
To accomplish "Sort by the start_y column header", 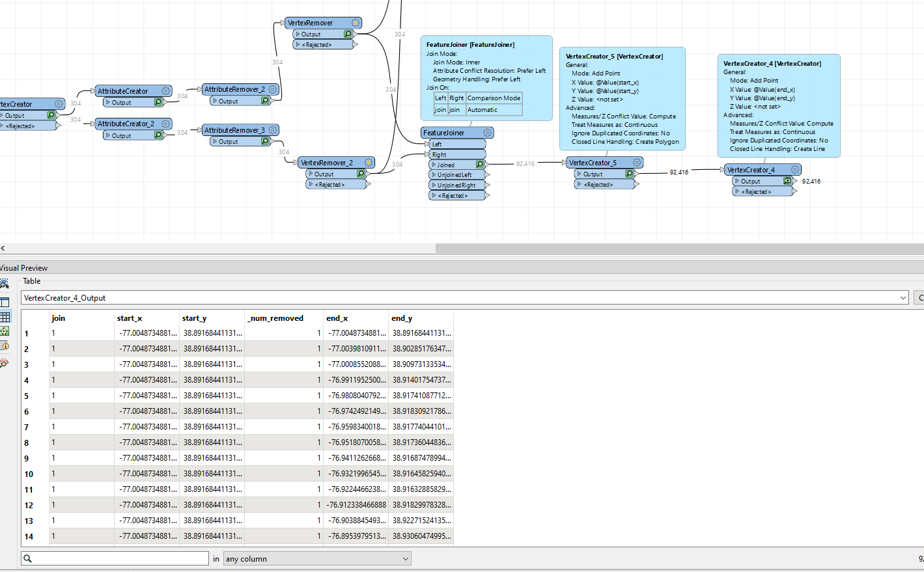I will click(x=212, y=318).
